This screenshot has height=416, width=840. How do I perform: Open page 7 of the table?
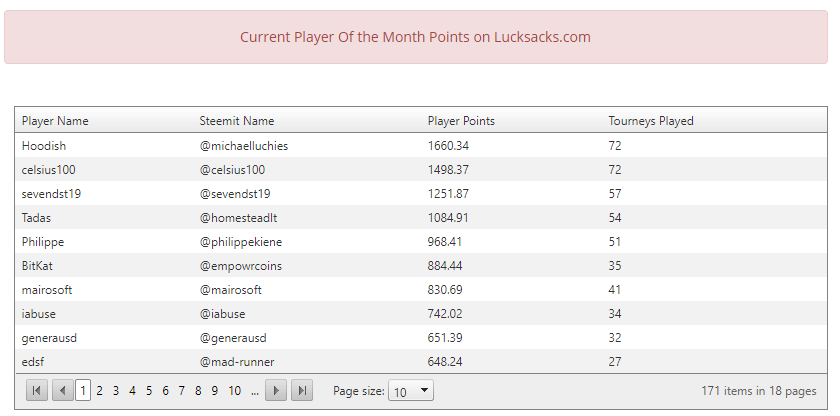point(182,391)
